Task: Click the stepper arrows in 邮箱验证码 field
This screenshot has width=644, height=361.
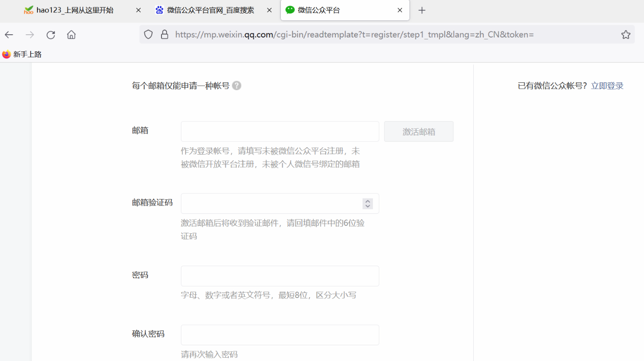Action: tap(368, 204)
